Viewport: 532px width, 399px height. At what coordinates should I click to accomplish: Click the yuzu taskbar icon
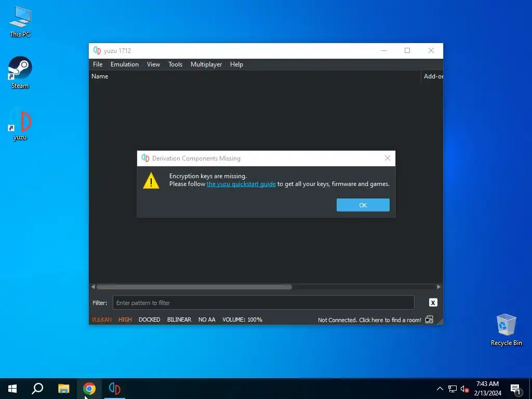[115, 389]
